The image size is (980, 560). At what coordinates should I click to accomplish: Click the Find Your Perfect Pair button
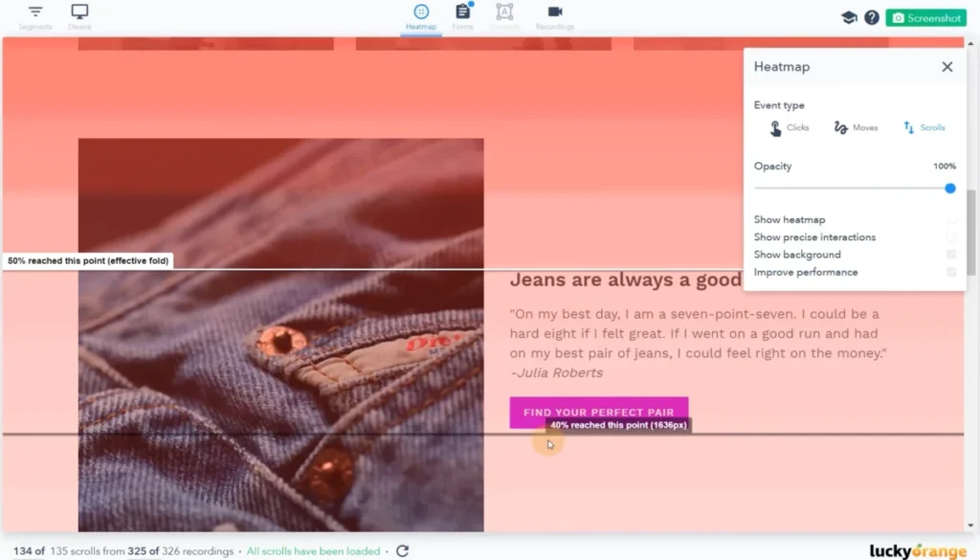(599, 413)
